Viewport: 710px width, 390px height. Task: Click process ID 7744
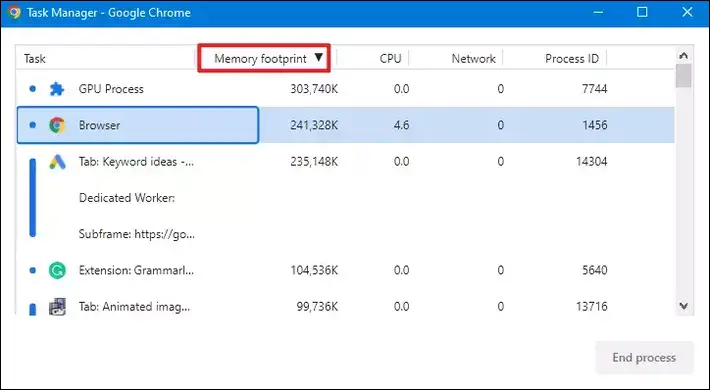point(595,89)
